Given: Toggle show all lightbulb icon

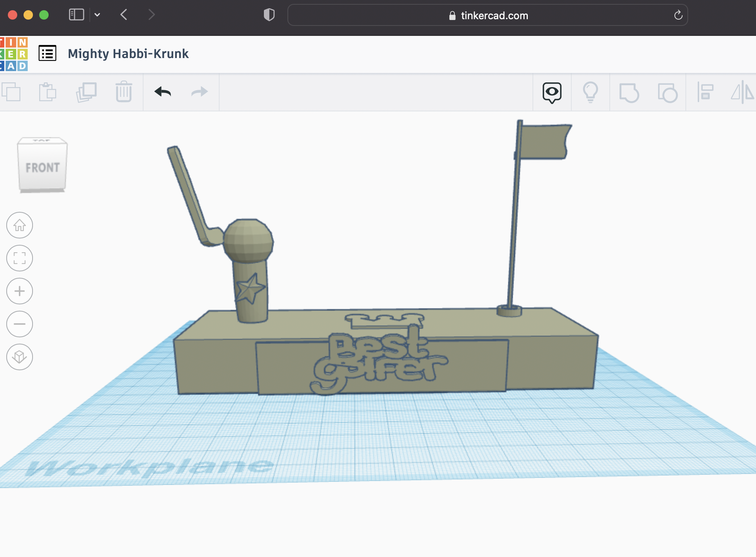Looking at the screenshot, I should pyautogui.click(x=590, y=93).
